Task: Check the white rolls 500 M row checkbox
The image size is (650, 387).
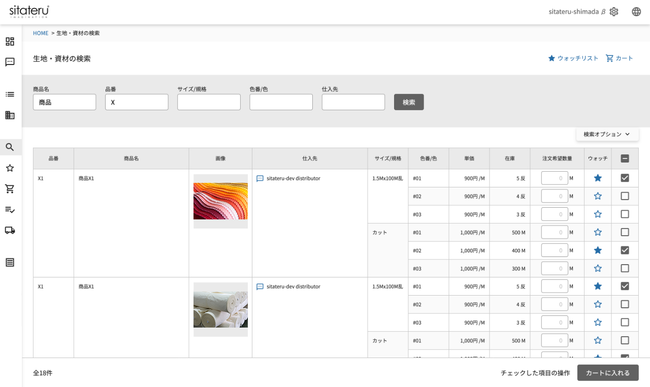Action: click(x=625, y=340)
